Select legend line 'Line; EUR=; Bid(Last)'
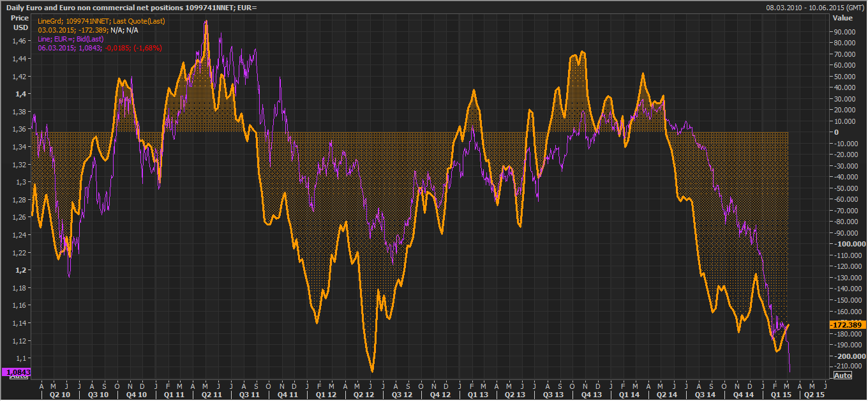The height and width of the screenshot is (401, 868). point(71,39)
